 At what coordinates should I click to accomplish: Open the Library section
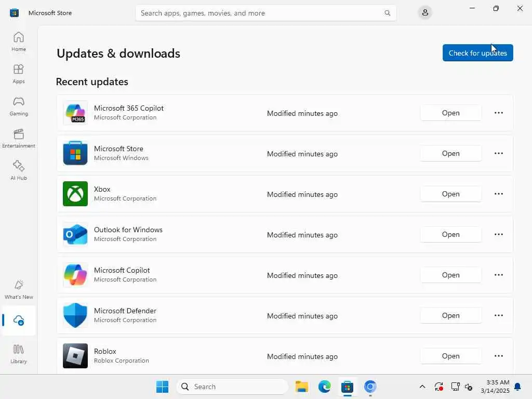19,354
